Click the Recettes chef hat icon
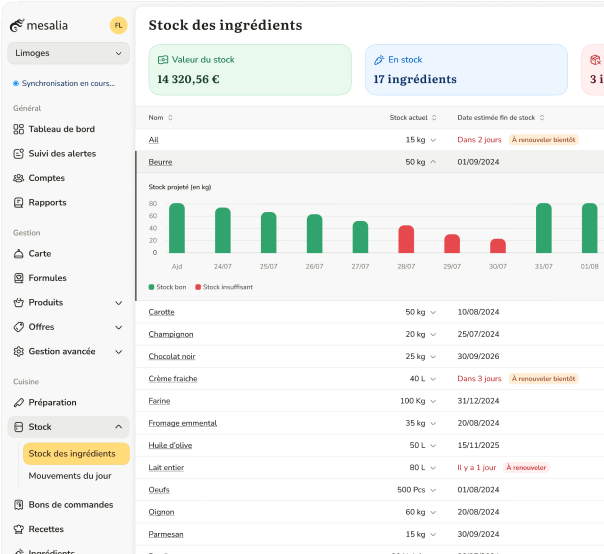Screen dimensions: 604x554 point(19,529)
